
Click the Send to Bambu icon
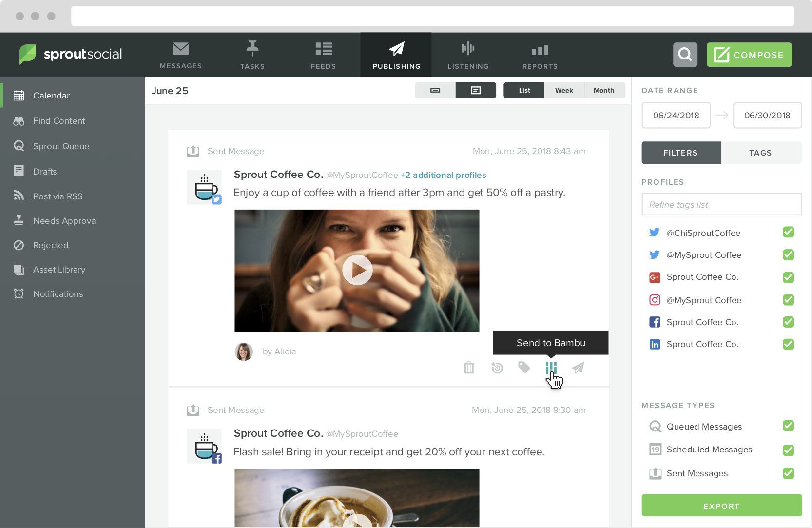pyautogui.click(x=551, y=368)
